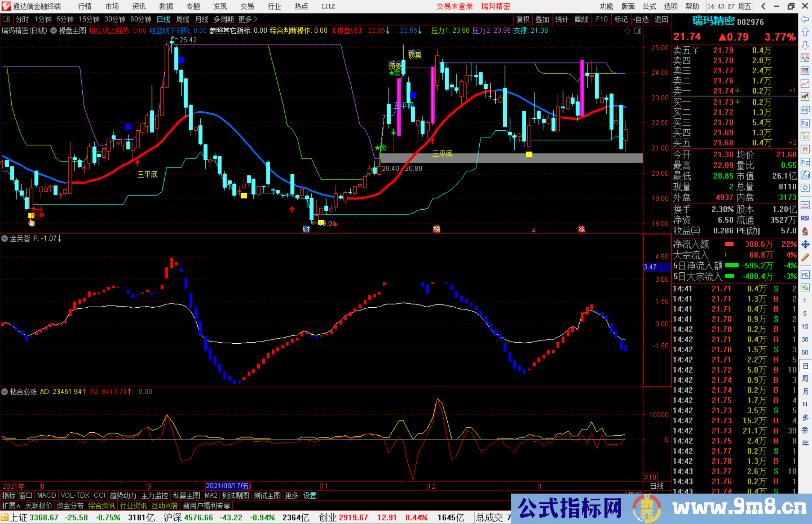Open the candlestick chart icon in sidebar
Viewport: 812px width, 524px height.
805,97
